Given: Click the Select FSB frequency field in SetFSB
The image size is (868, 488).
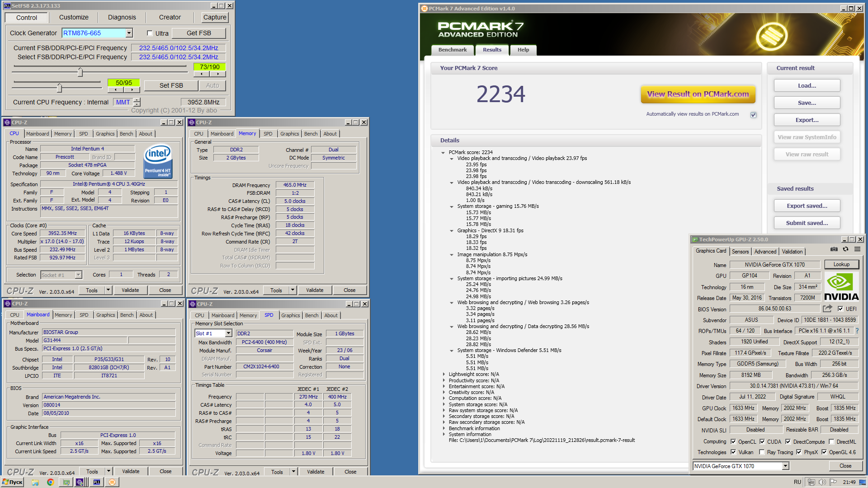Looking at the screenshot, I should pos(178,57).
